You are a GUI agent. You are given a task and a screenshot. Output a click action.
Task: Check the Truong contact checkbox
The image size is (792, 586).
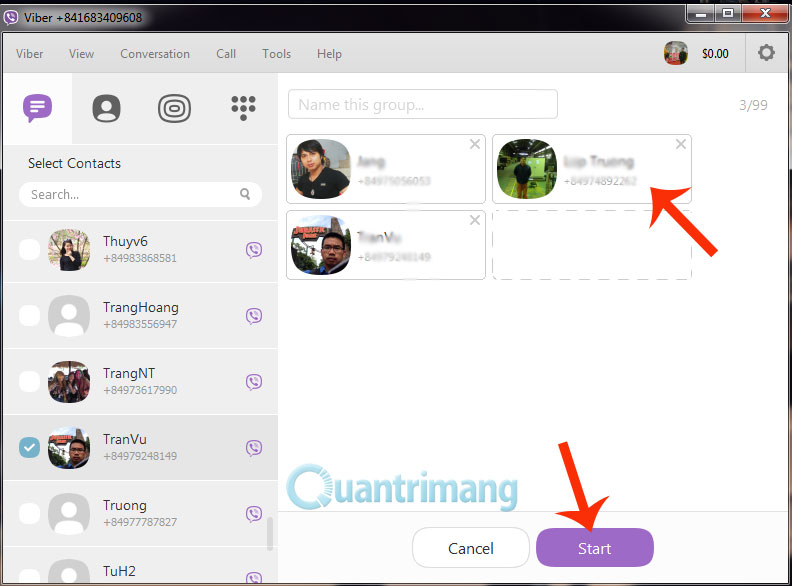pos(29,513)
